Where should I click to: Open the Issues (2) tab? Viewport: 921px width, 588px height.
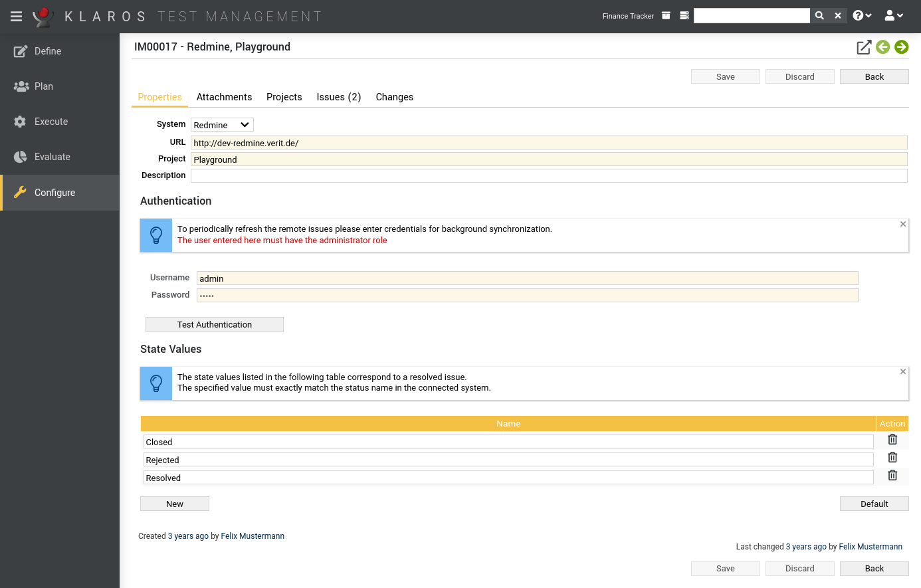pyautogui.click(x=338, y=97)
